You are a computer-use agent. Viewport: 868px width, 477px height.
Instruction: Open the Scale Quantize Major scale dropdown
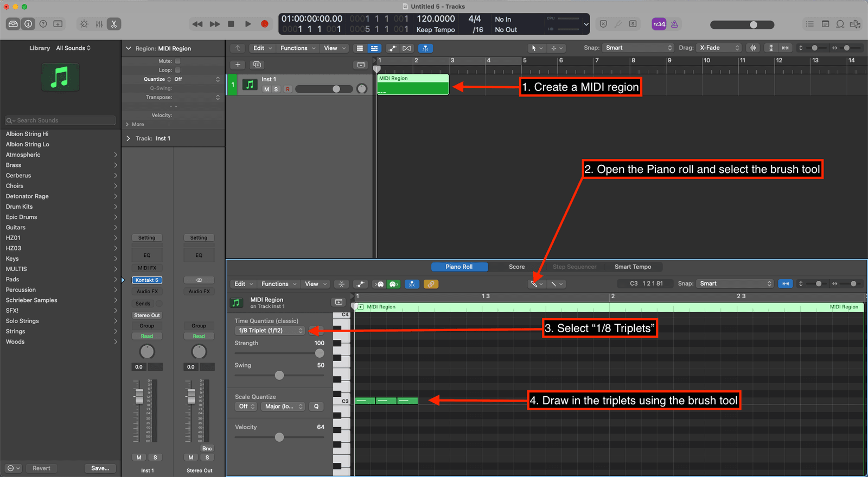[283, 407]
